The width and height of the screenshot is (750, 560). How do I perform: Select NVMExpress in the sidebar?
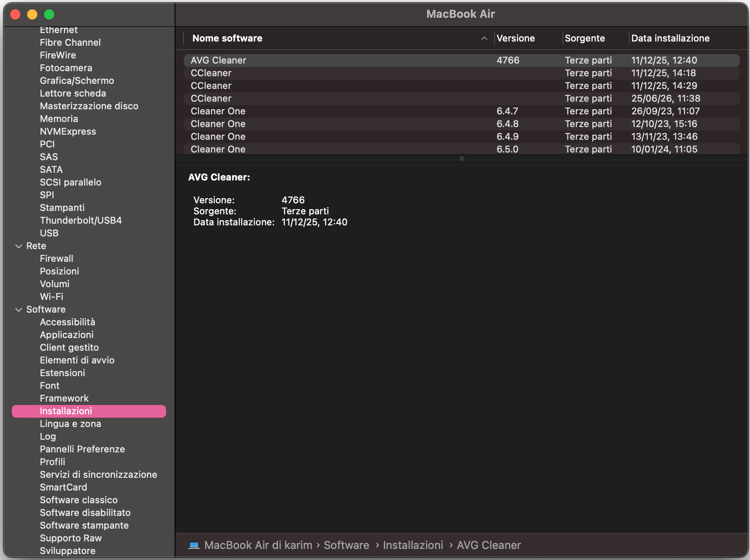tap(68, 131)
